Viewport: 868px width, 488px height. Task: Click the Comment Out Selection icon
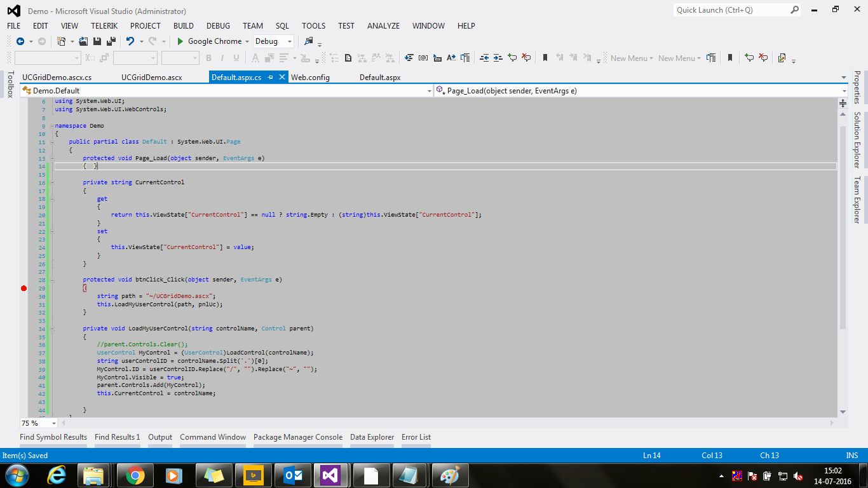512,58
